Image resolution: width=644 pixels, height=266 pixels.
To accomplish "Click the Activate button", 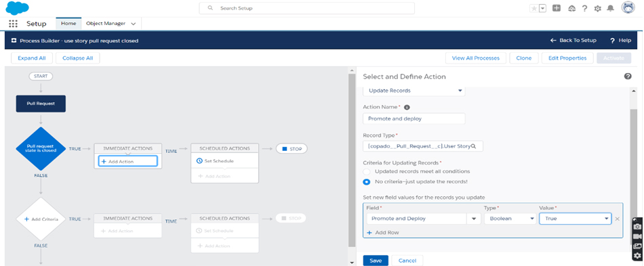I will click(x=613, y=58).
